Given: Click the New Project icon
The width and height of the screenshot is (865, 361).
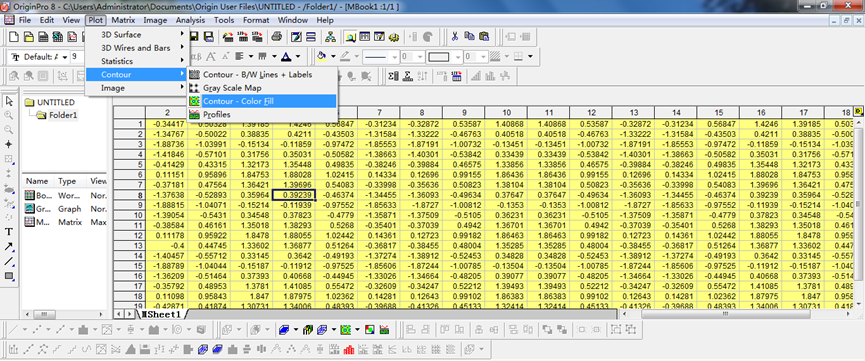Looking at the screenshot, I should pyautogui.click(x=14, y=37).
